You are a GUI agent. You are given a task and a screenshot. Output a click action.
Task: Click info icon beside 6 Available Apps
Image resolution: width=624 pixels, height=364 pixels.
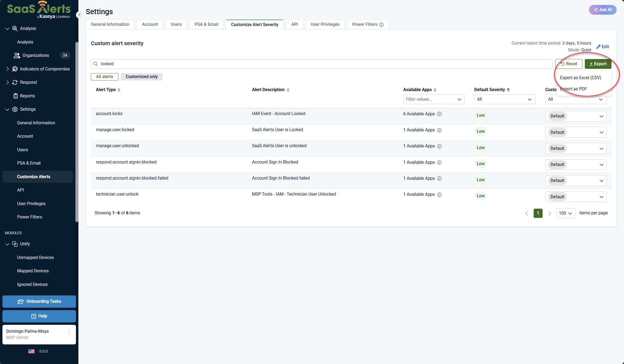click(x=439, y=114)
